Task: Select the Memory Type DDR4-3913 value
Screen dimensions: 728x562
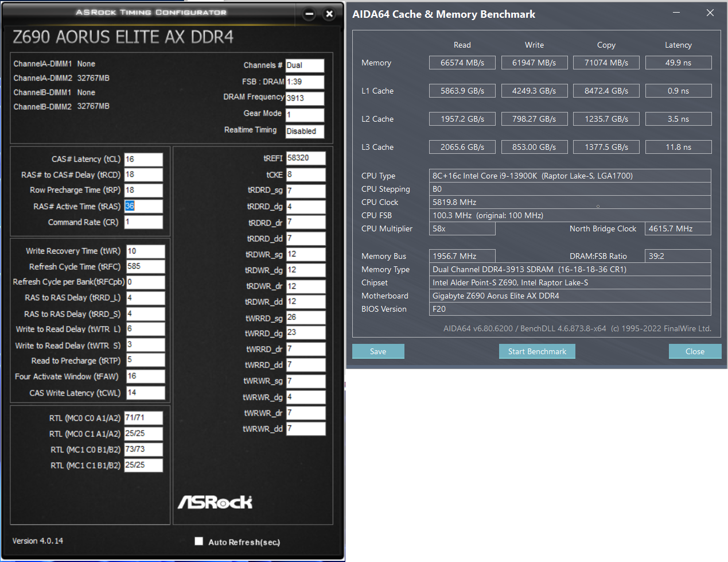Action: [570, 269]
